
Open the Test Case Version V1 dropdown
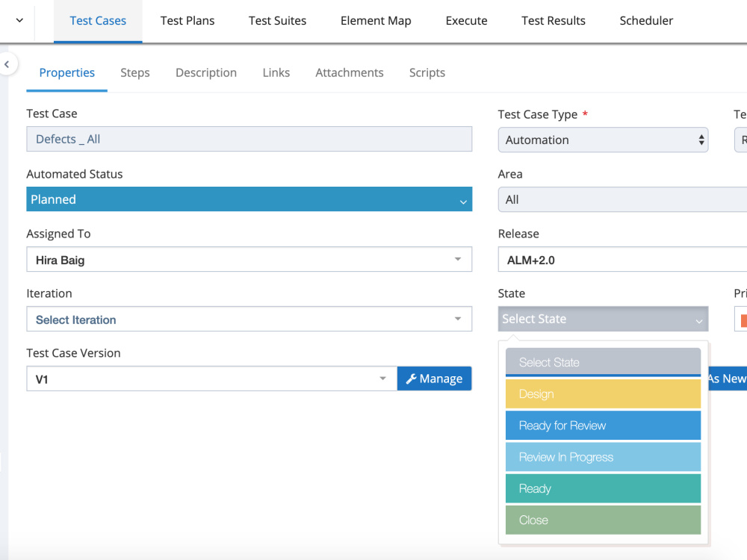coord(211,379)
